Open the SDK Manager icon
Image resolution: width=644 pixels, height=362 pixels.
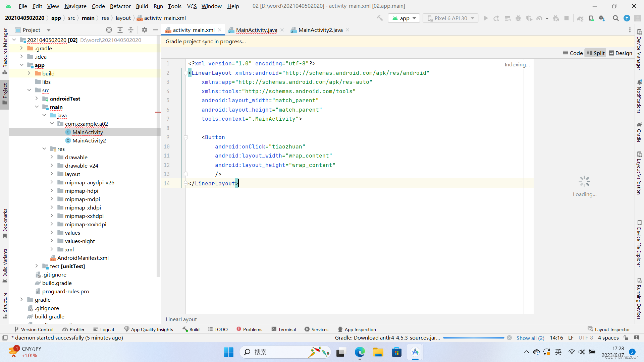(602, 18)
